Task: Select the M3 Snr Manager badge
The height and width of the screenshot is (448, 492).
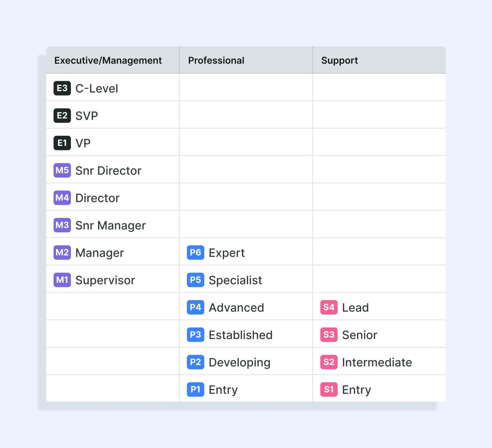Action: pos(62,225)
